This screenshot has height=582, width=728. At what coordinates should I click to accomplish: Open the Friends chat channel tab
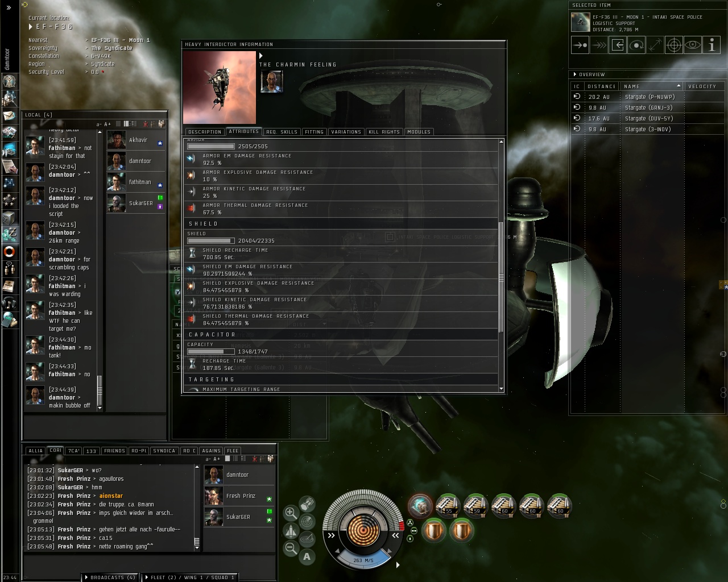click(x=114, y=451)
